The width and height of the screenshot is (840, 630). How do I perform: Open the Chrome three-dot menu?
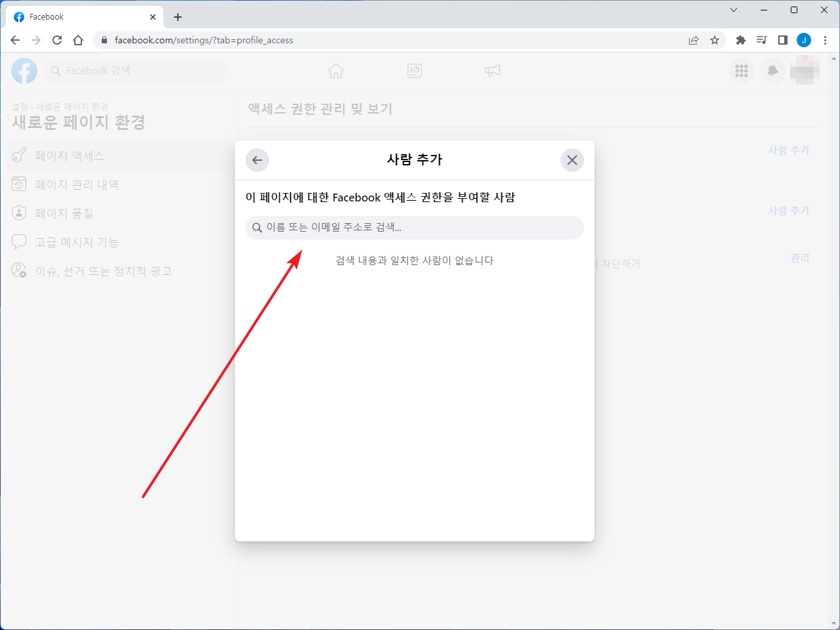[x=825, y=40]
